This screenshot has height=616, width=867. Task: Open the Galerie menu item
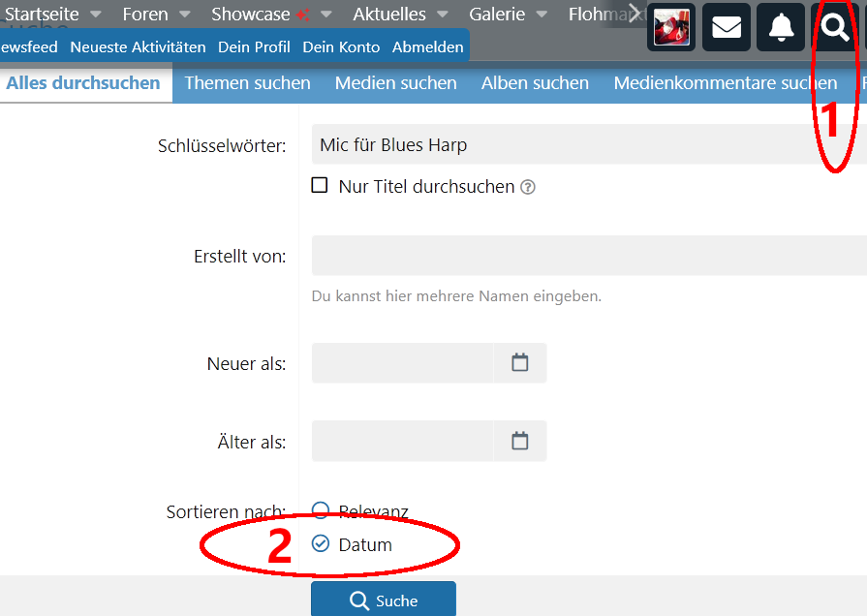click(x=497, y=14)
